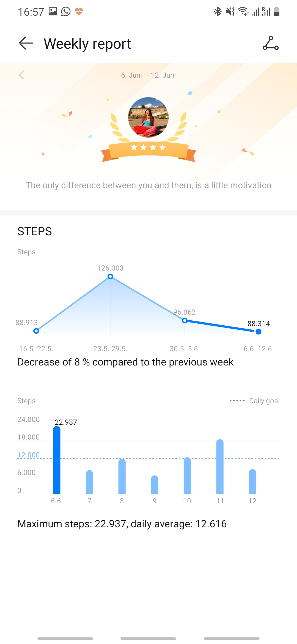Tap the battery status icon

coord(277,12)
